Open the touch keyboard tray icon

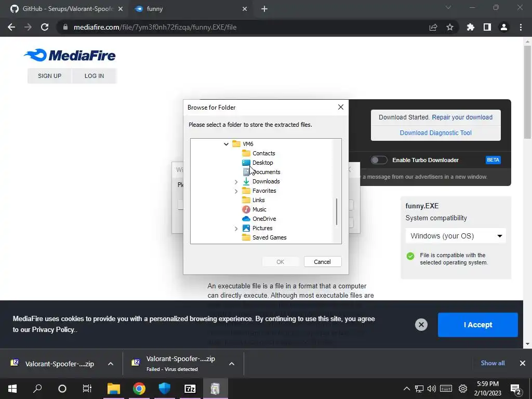pos(446,389)
